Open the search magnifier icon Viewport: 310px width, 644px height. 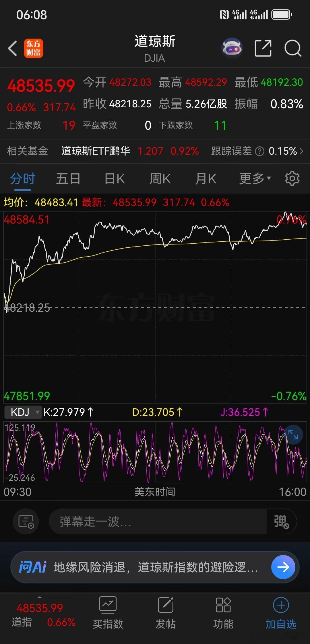pyautogui.click(x=293, y=48)
